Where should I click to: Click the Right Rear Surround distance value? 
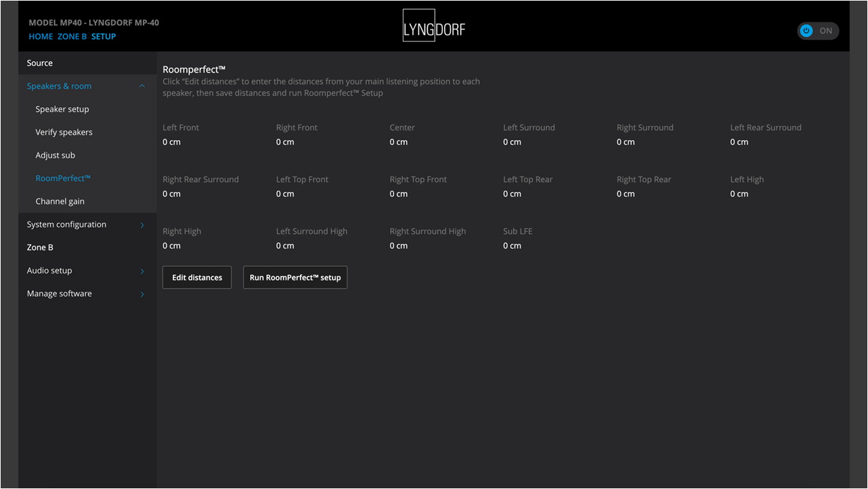(x=172, y=194)
